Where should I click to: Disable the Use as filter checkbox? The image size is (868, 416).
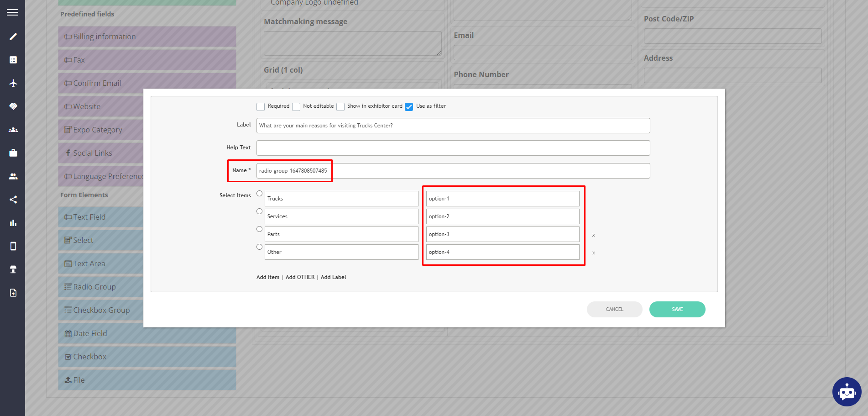[408, 106]
